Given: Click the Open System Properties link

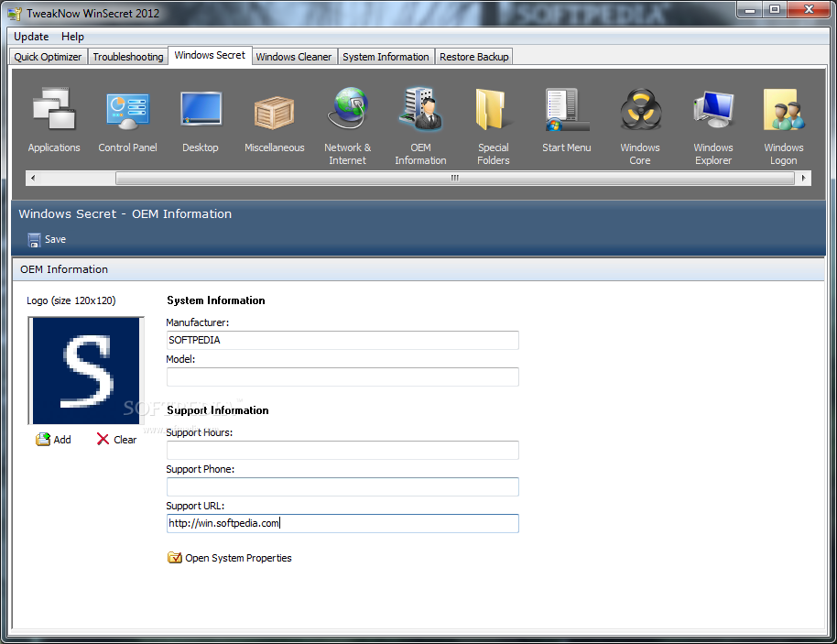Looking at the screenshot, I should [x=239, y=558].
